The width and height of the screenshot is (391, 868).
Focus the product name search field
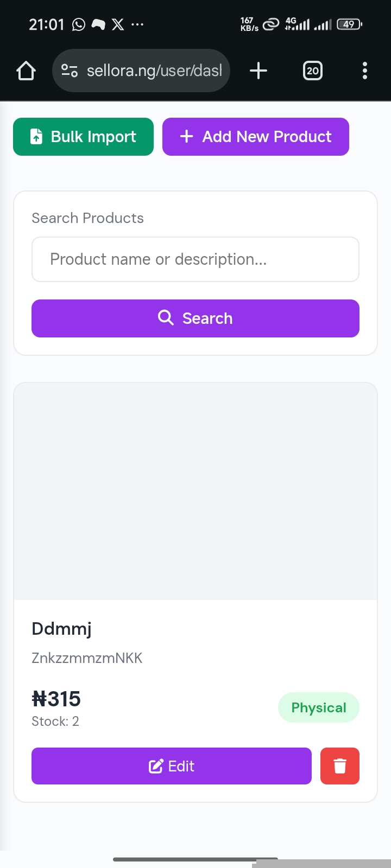click(x=195, y=259)
